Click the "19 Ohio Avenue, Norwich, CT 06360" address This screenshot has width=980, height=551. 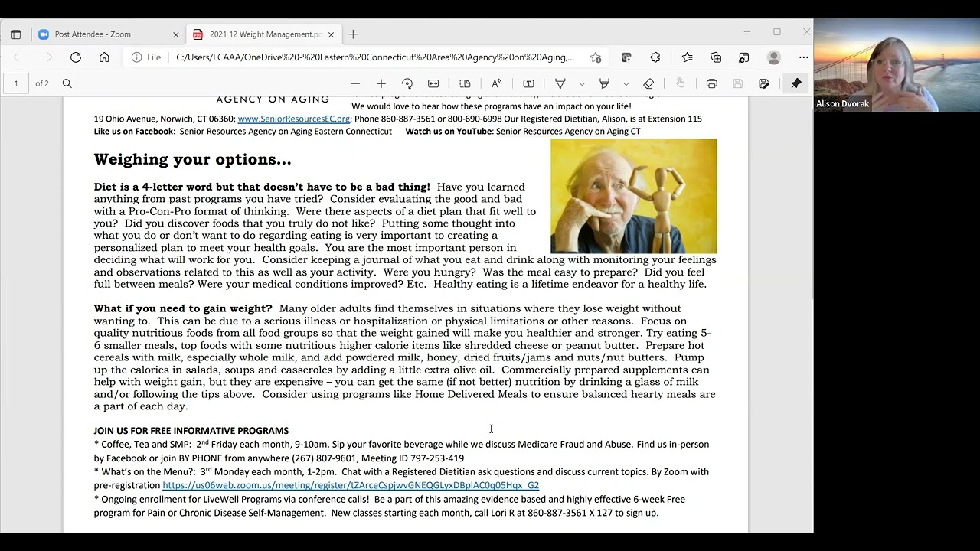tap(165, 119)
